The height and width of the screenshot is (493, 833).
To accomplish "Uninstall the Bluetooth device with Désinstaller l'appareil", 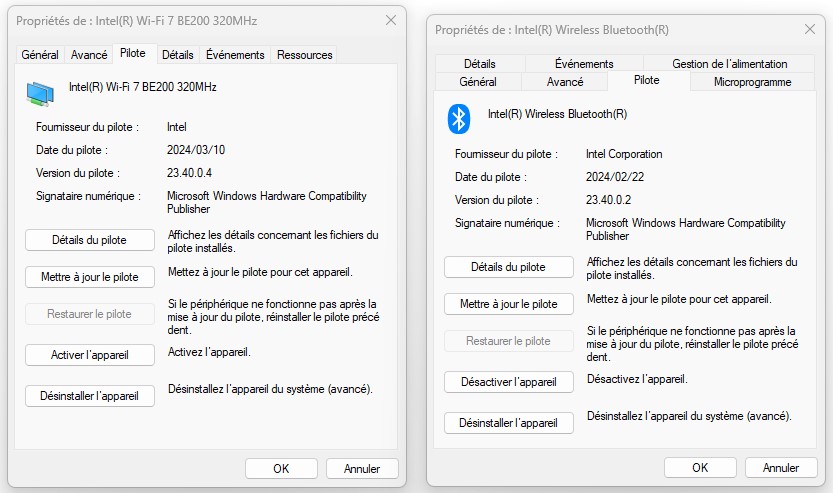I will (508, 423).
